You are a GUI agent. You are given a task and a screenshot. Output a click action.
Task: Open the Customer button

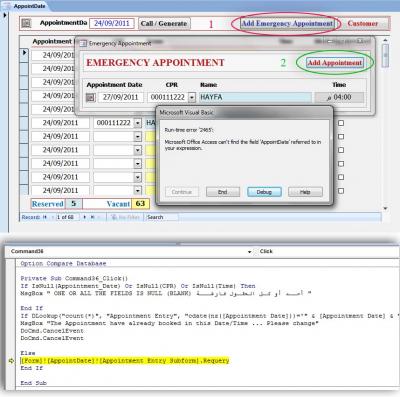[x=363, y=23]
